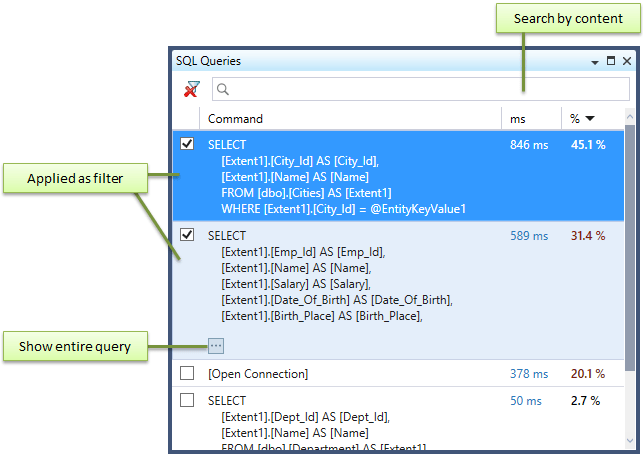Click the scrollbar up arrow
The image size is (643, 456).
[x=630, y=117]
